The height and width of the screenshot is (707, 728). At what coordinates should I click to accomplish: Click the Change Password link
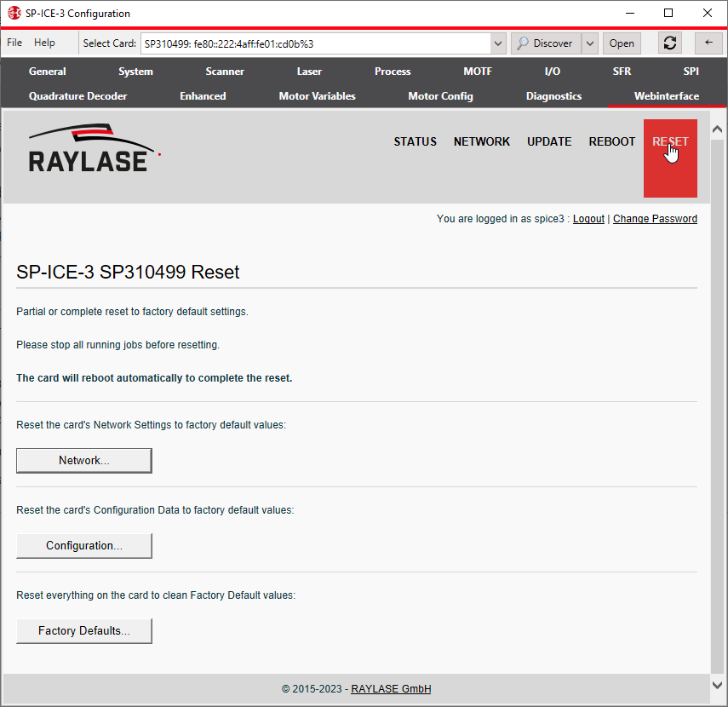coord(655,219)
